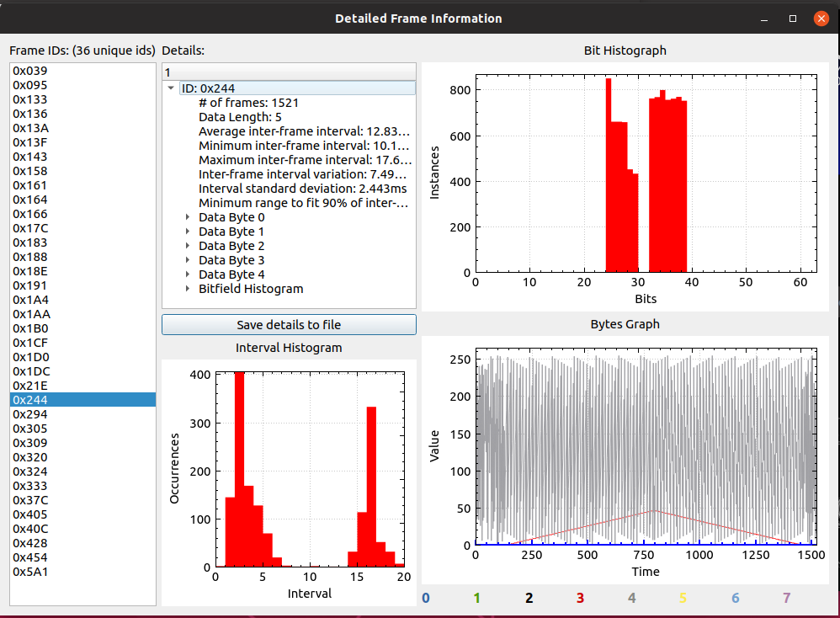Image resolution: width=840 pixels, height=618 pixels.
Task: Maximize the Detailed Frame Information window
Action: tap(792, 19)
